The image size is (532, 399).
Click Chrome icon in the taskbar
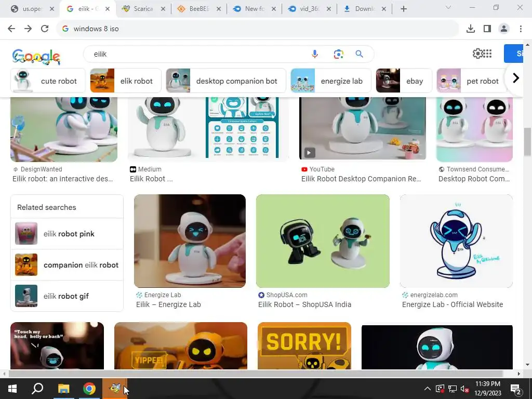click(89, 389)
